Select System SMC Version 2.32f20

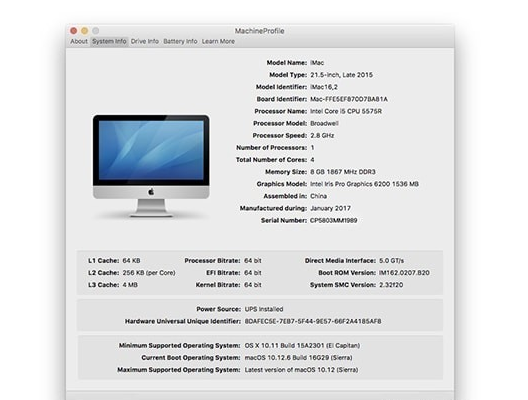tap(391, 285)
